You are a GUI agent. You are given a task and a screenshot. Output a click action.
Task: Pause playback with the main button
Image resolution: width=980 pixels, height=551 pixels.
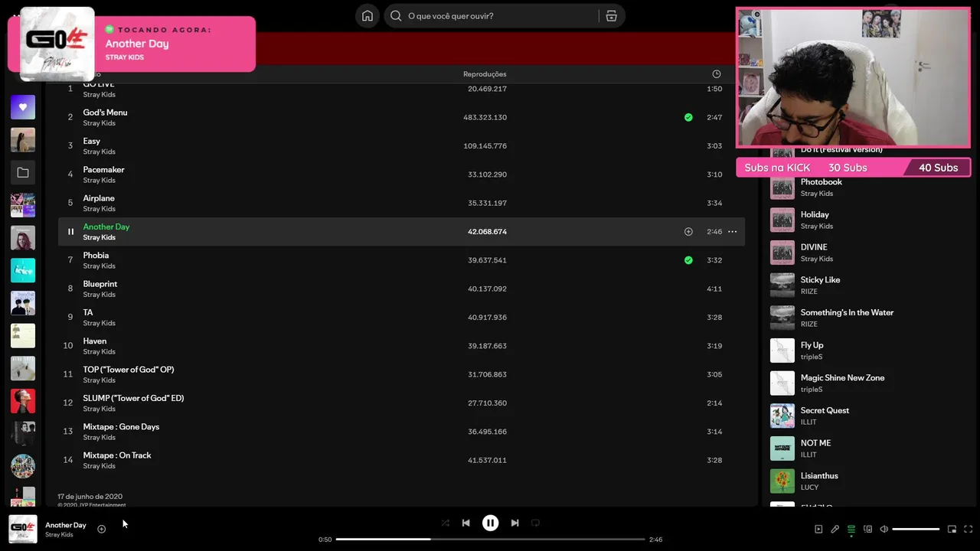(490, 523)
